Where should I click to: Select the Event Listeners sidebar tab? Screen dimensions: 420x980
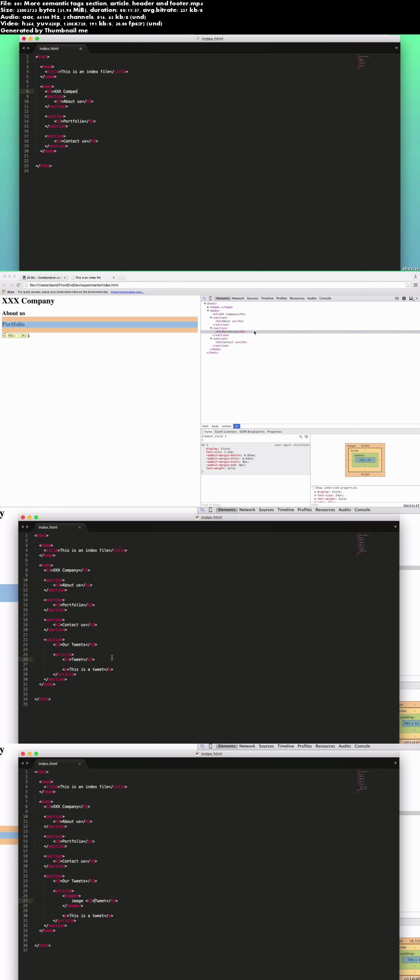226,431
